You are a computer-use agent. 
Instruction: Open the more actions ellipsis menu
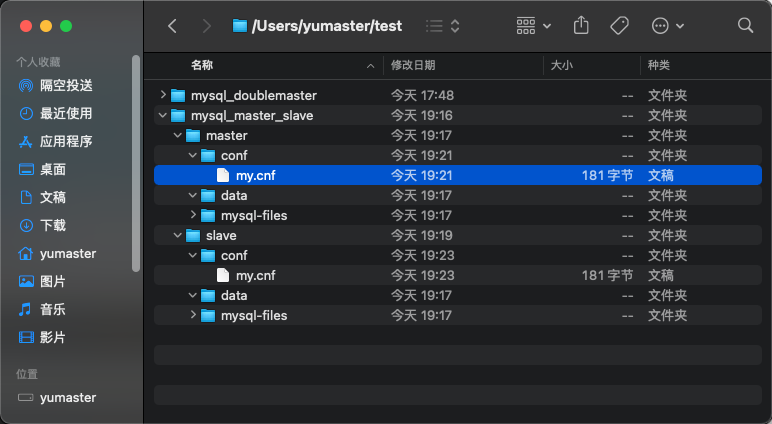coord(667,26)
